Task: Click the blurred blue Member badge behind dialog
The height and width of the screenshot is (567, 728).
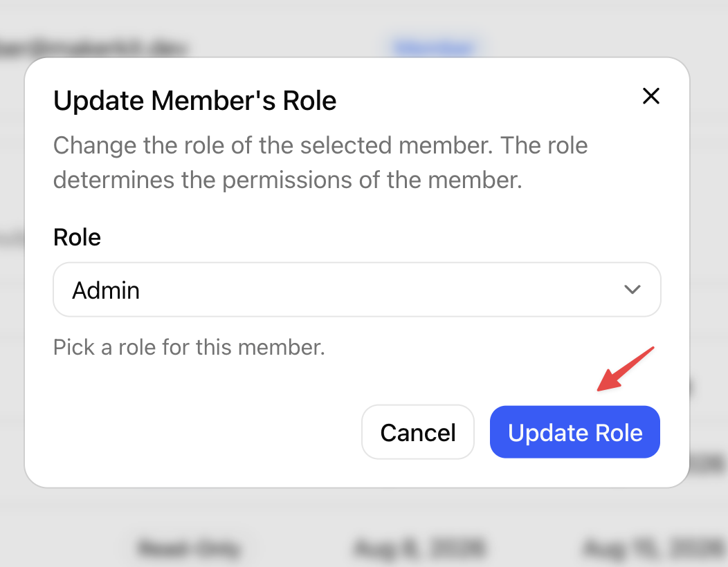Action: [x=435, y=47]
